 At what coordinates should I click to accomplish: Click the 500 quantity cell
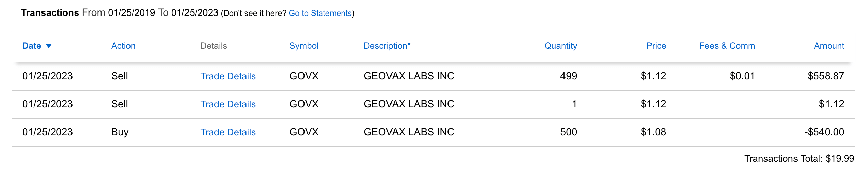[568, 132]
